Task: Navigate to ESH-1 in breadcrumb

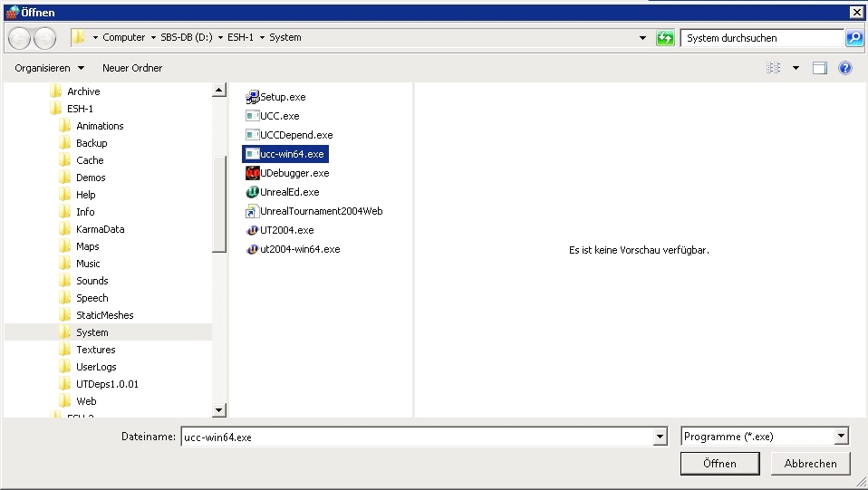Action: pyautogui.click(x=240, y=37)
